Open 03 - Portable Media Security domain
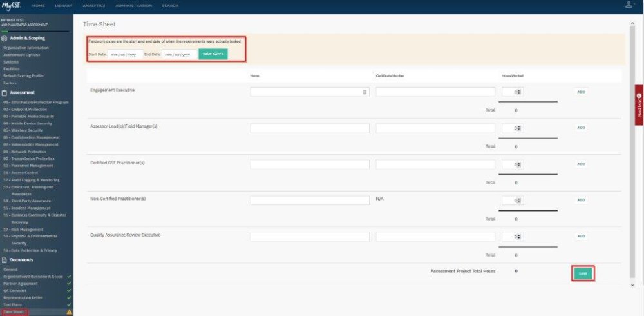The width and height of the screenshot is (644, 316). tap(28, 117)
